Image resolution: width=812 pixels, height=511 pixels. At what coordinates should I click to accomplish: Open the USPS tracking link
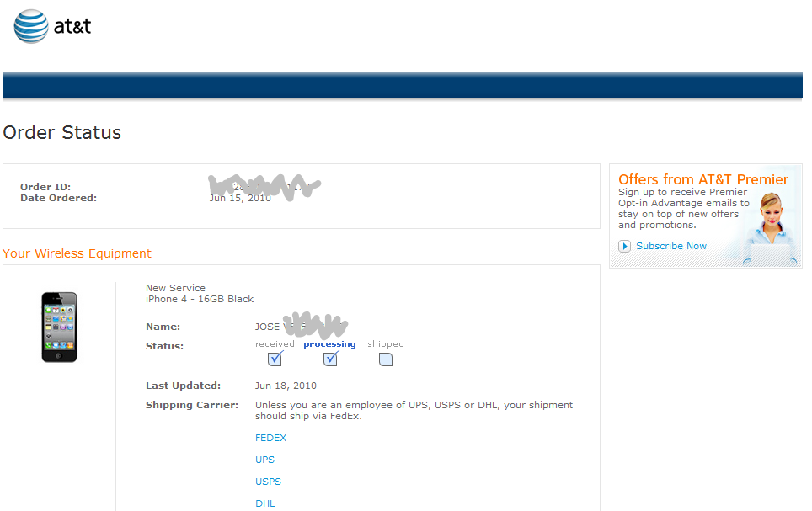point(268,482)
